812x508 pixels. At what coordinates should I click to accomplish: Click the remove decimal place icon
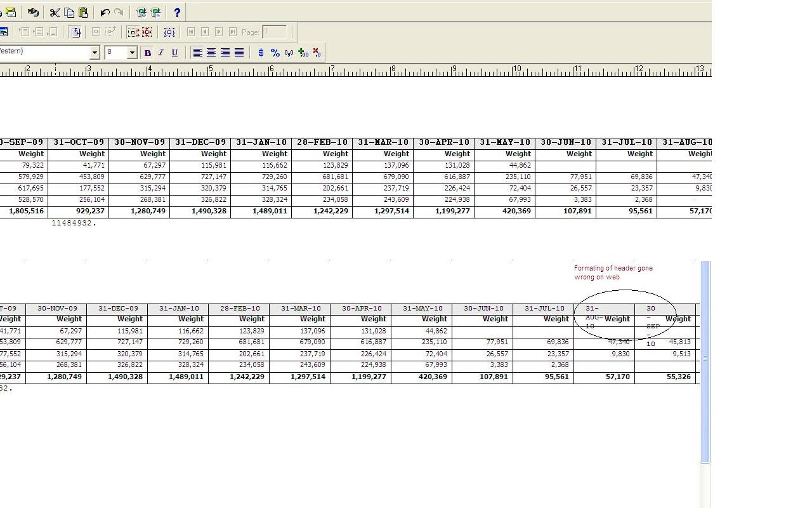click(x=317, y=53)
